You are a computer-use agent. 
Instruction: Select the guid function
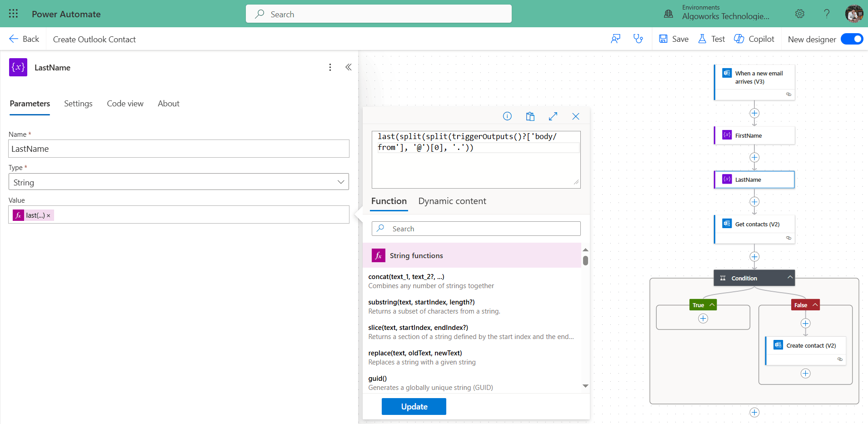pyautogui.click(x=472, y=383)
